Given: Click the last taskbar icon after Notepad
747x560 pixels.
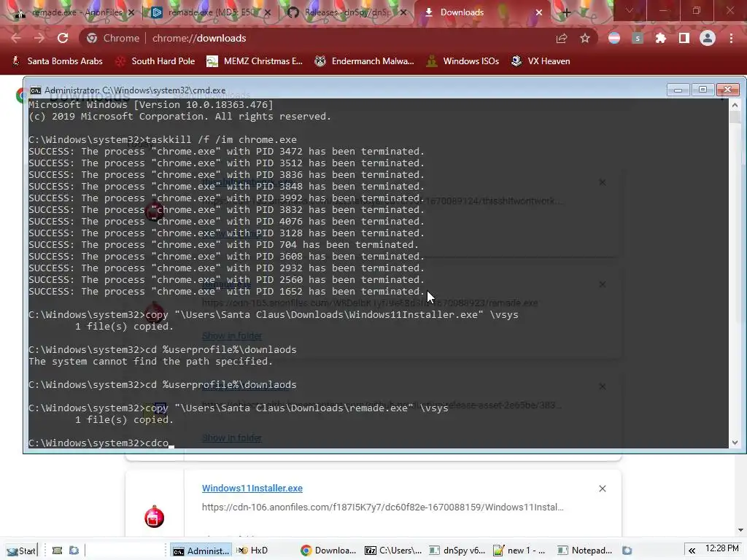Looking at the screenshot, I should coord(627,551).
